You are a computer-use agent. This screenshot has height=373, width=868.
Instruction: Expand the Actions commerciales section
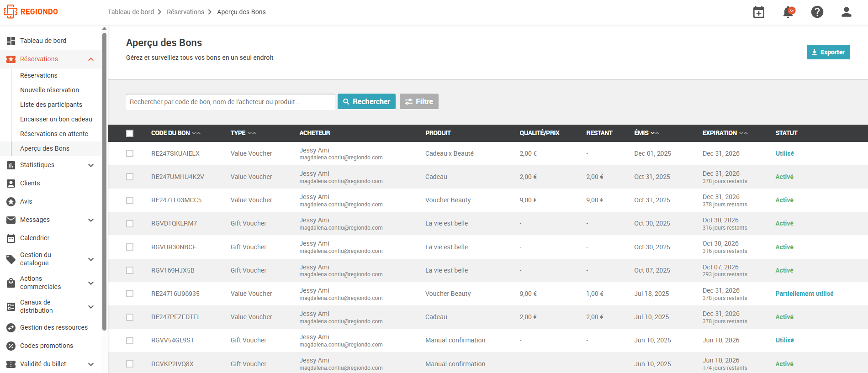tap(91, 283)
